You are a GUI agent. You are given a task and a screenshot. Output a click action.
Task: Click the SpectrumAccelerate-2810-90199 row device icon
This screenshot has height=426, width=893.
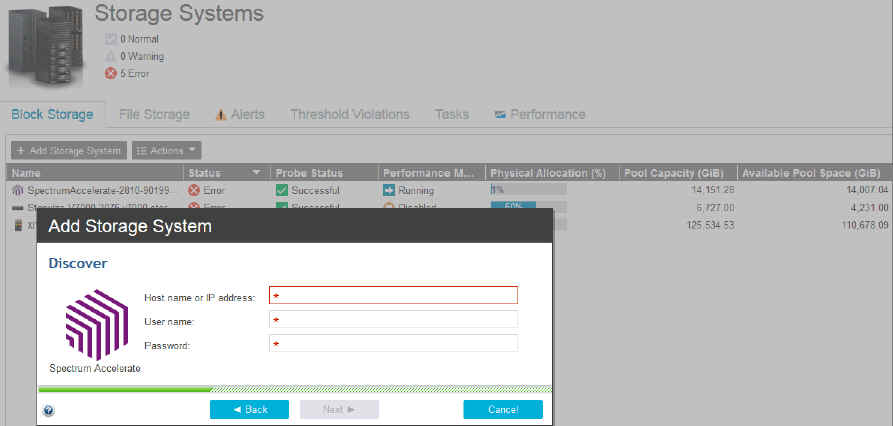(x=17, y=190)
